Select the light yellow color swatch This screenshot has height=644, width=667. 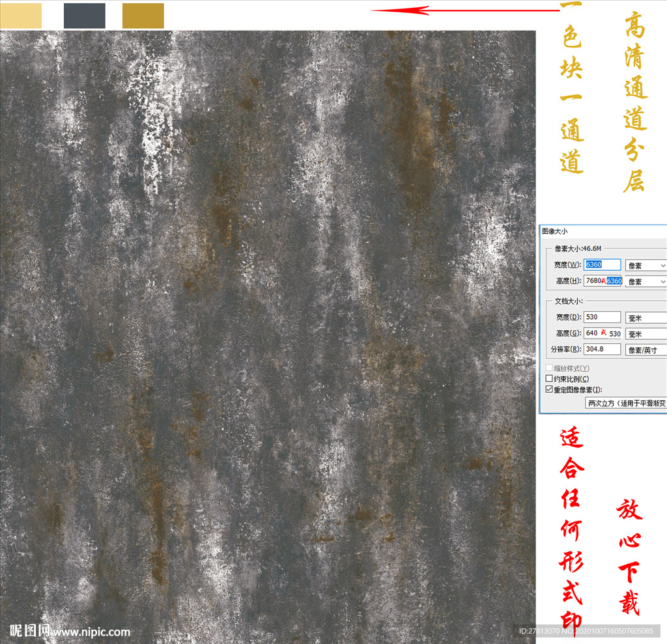[x=21, y=16]
